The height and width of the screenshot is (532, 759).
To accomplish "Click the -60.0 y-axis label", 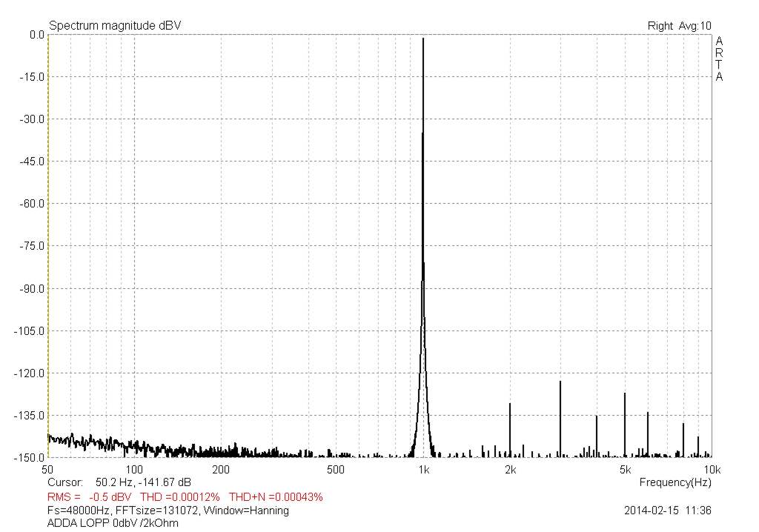I will [x=32, y=204].
